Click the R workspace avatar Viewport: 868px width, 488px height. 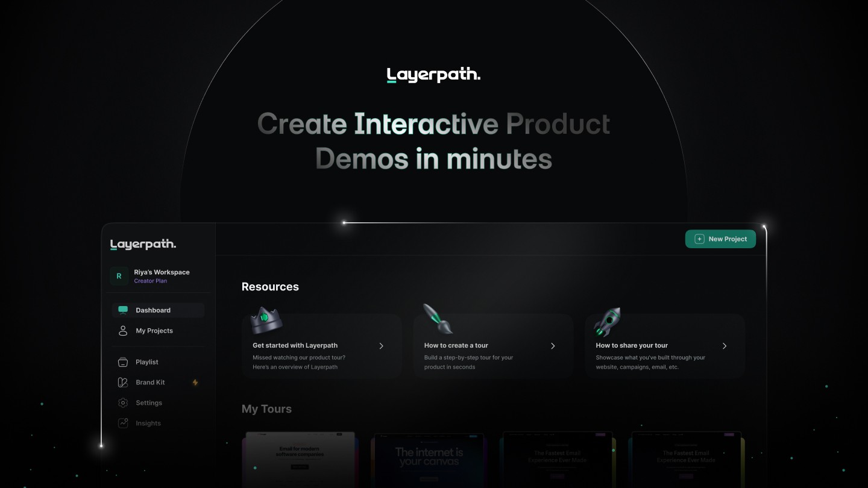coord(119,276)
